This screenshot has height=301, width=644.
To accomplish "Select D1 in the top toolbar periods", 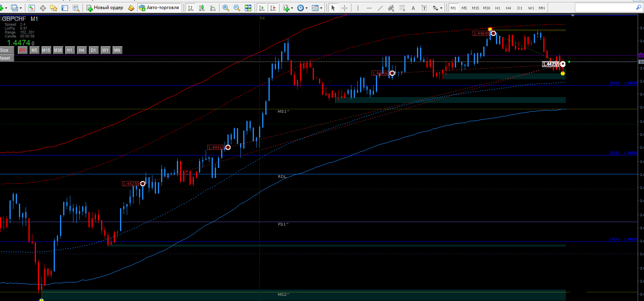I will (x=520, y=8).
